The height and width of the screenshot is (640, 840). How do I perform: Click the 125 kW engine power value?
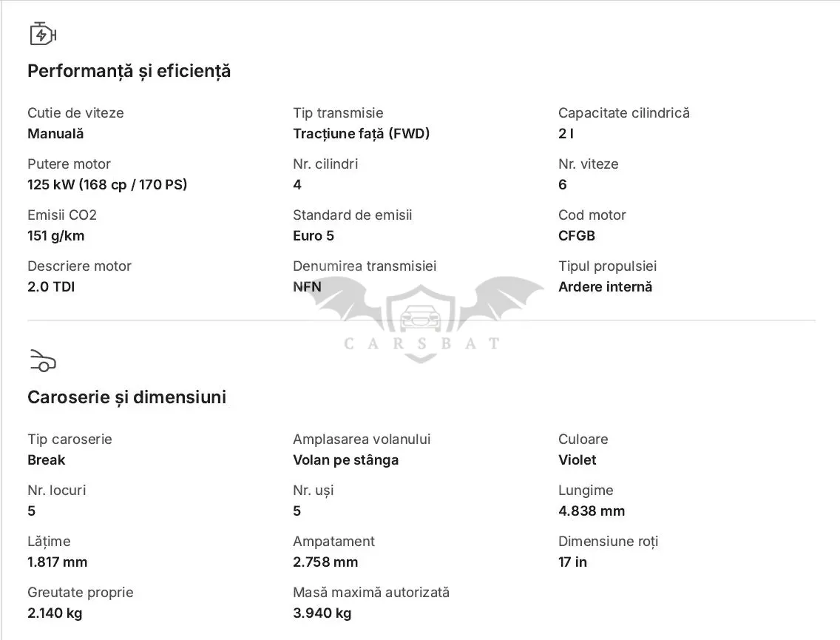107,185
